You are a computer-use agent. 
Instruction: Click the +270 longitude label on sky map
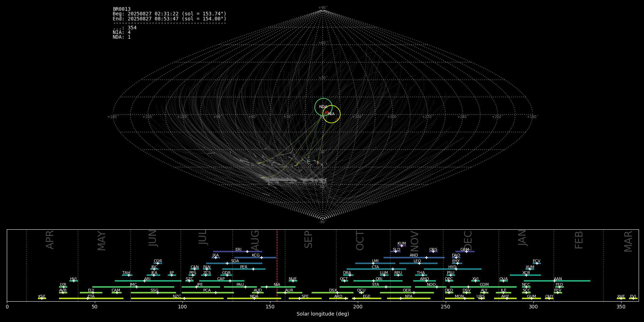click(427, 117)
